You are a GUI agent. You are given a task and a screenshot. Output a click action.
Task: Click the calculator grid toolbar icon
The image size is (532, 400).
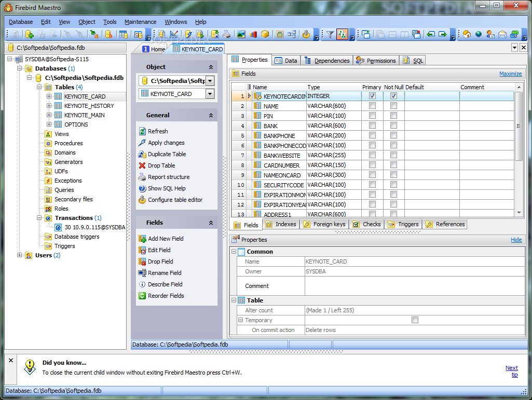tap(280, 34)
